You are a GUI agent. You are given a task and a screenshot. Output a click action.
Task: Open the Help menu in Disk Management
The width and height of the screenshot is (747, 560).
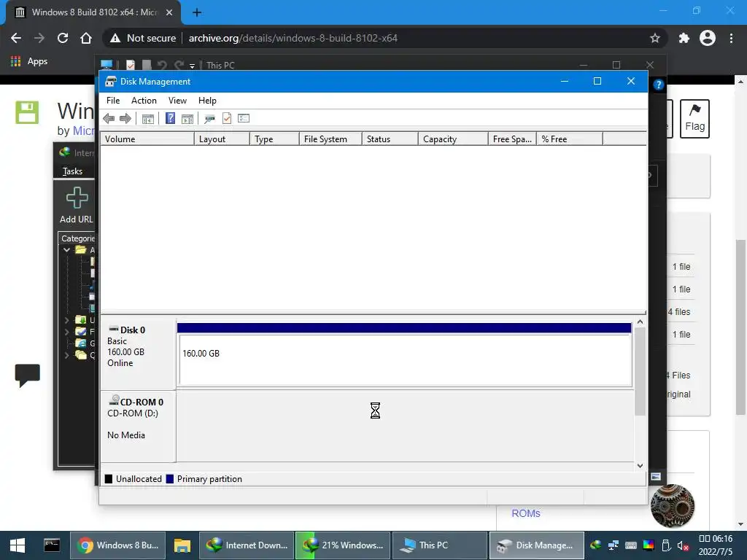click(x=207, y=101)
